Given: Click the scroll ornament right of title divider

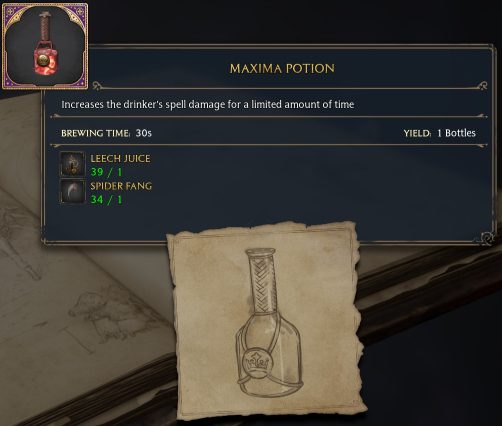Looking at the screenshot, I should 481,86.
